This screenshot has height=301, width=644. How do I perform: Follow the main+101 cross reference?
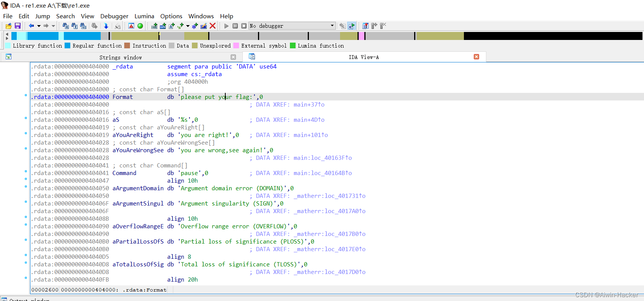point(310,135)
